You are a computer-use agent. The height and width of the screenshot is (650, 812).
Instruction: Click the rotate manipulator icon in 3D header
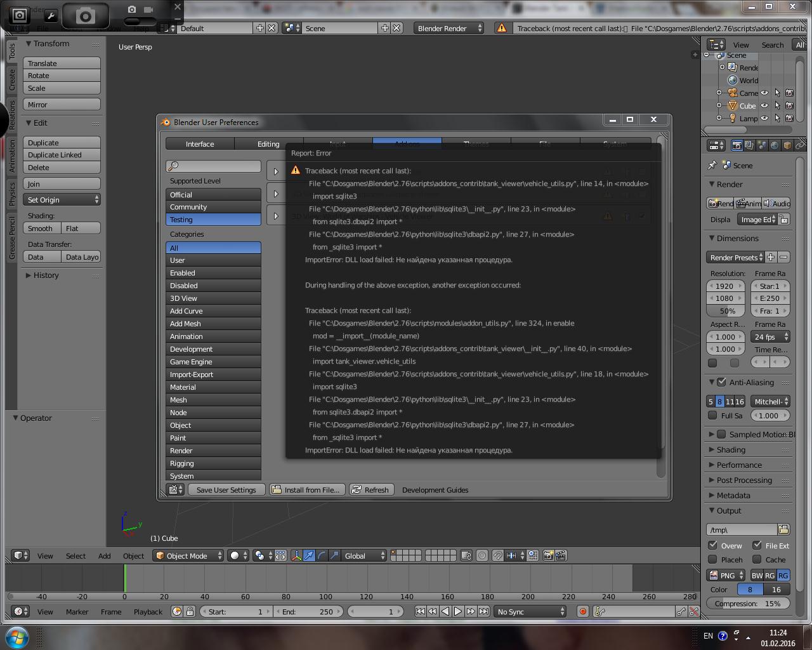(322, 555)
